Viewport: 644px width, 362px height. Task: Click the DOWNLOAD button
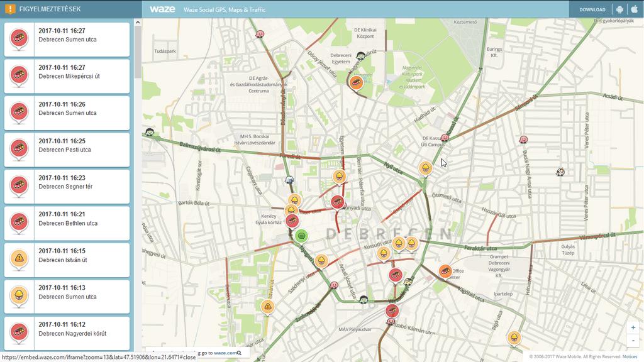(x=592, y=9)
